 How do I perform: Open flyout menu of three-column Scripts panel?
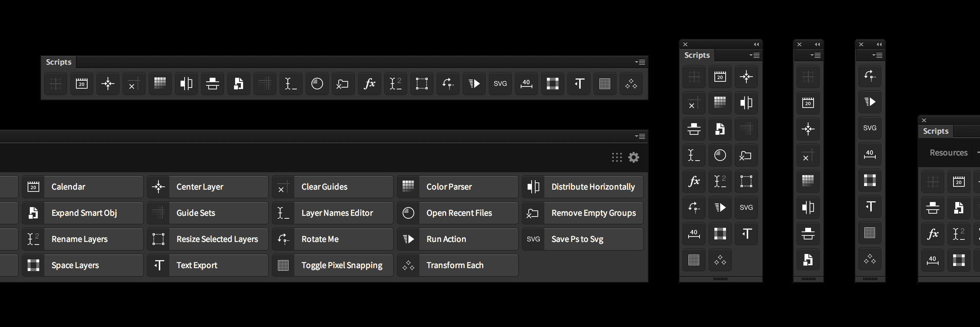[755, 55]
